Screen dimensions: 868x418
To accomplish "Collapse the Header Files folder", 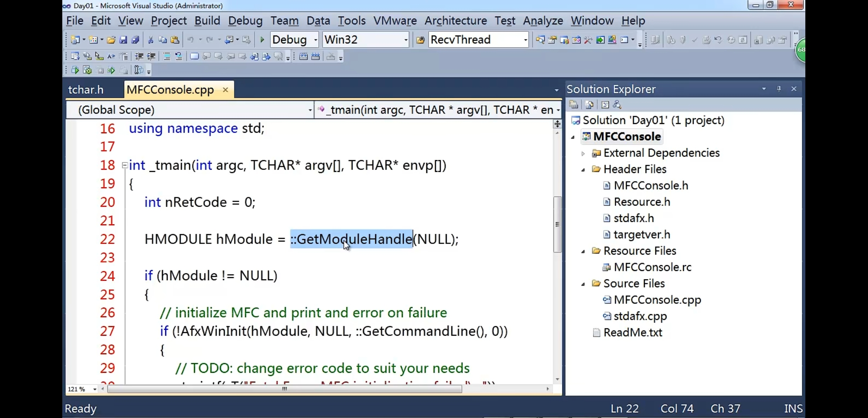I will pyautogui.click(x=583, y=170).
